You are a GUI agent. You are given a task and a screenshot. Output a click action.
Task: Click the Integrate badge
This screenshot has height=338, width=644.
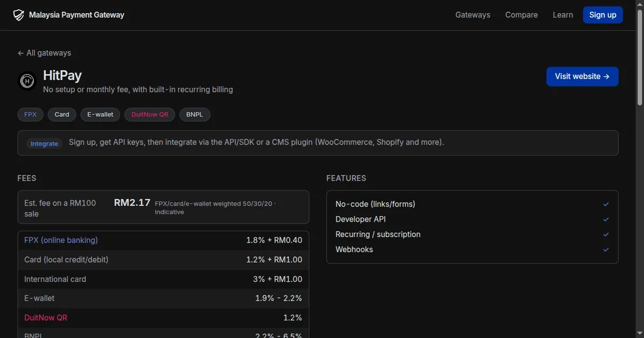(x=44, y=144)
